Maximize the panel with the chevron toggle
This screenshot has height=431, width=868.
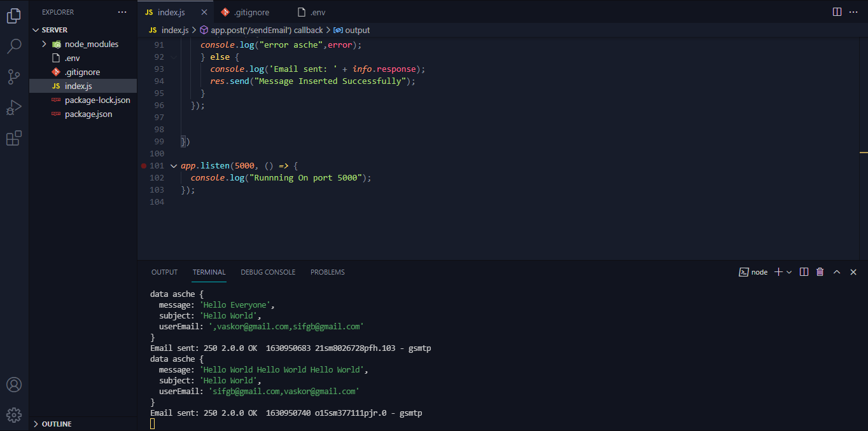[837, 271]
